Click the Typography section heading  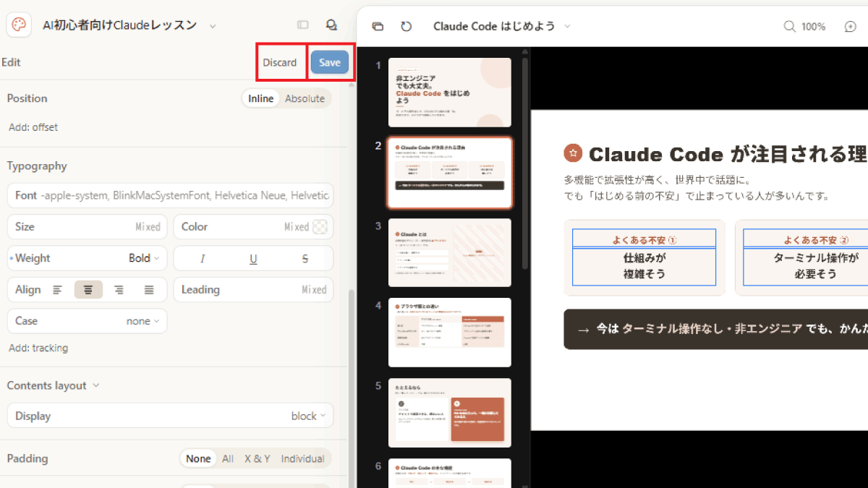[x=37, y=166]
